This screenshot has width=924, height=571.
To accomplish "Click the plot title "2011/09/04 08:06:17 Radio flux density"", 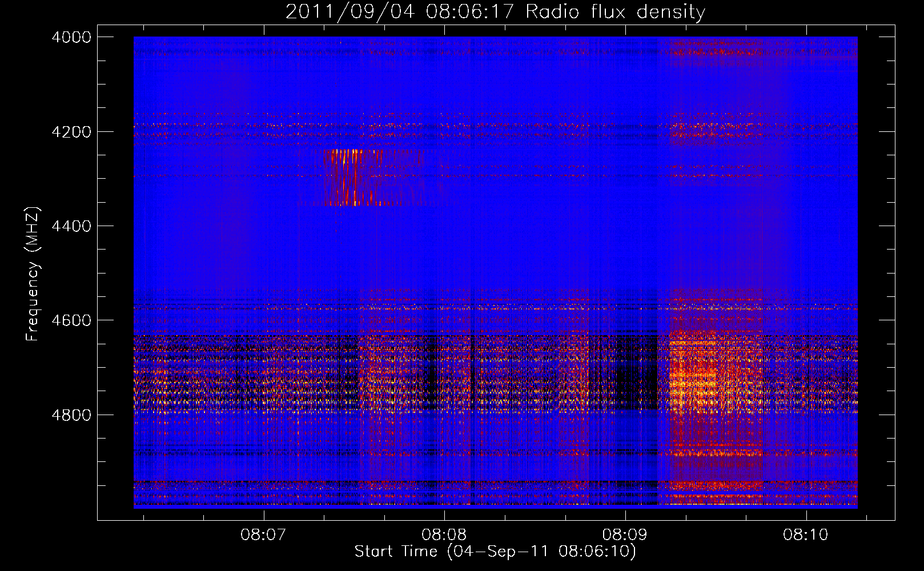I will pos(495,11).
